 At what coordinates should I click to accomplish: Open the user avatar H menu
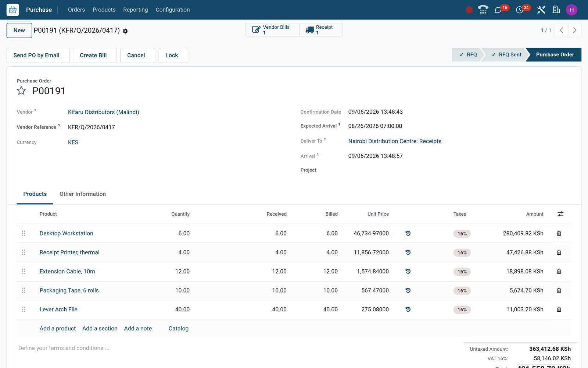click(x=571, y=10)
